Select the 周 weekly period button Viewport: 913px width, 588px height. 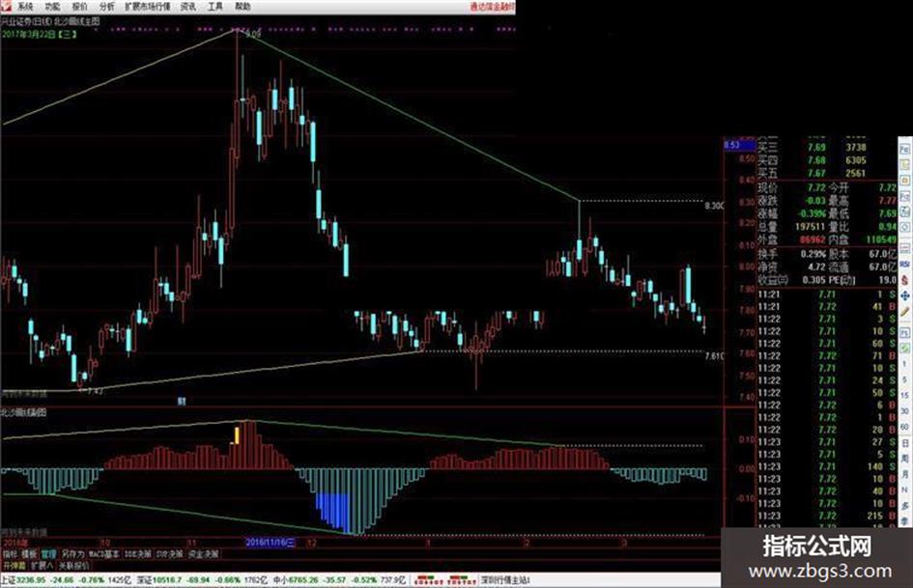[905, 459]
